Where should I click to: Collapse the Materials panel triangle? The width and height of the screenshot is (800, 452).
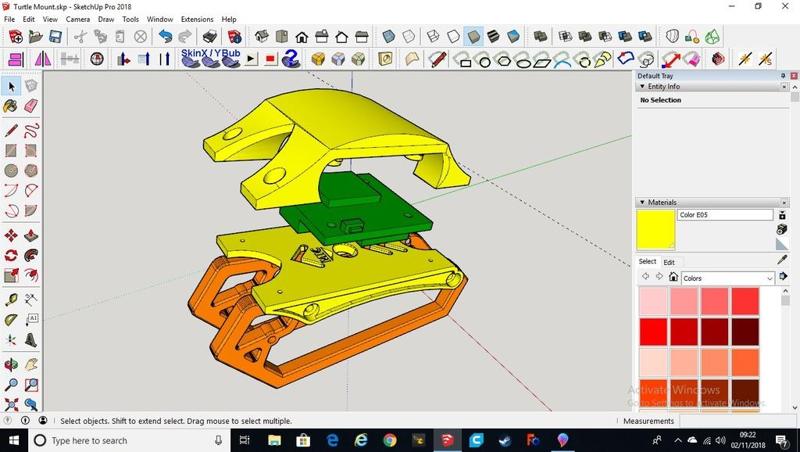coord(642,203)
